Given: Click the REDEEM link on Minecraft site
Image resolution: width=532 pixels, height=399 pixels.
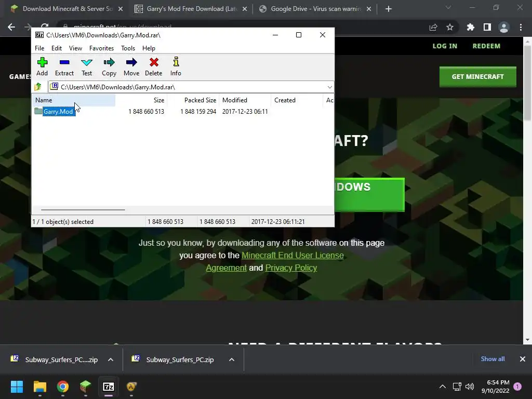Looking at the screenshot, I should pos(486,46).
